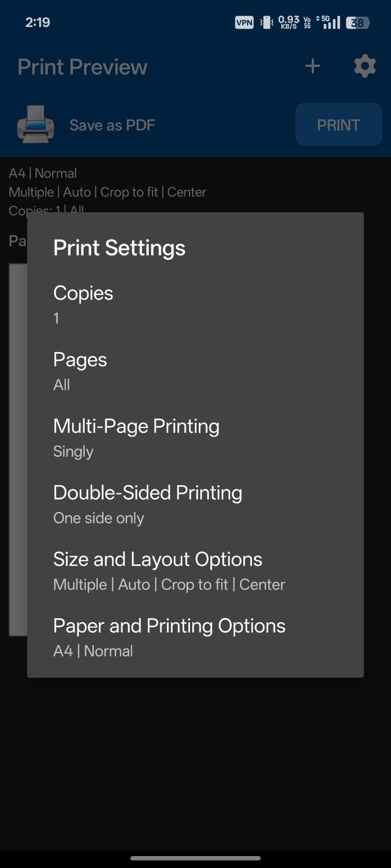Tap the VPN status icon

tap(244, 22)
